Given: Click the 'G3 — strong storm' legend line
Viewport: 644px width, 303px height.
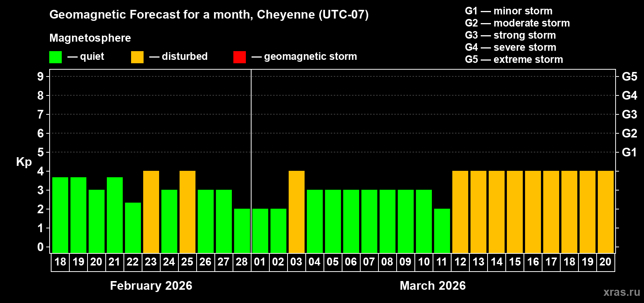Looking at the screenshot, I should [510, 35].
